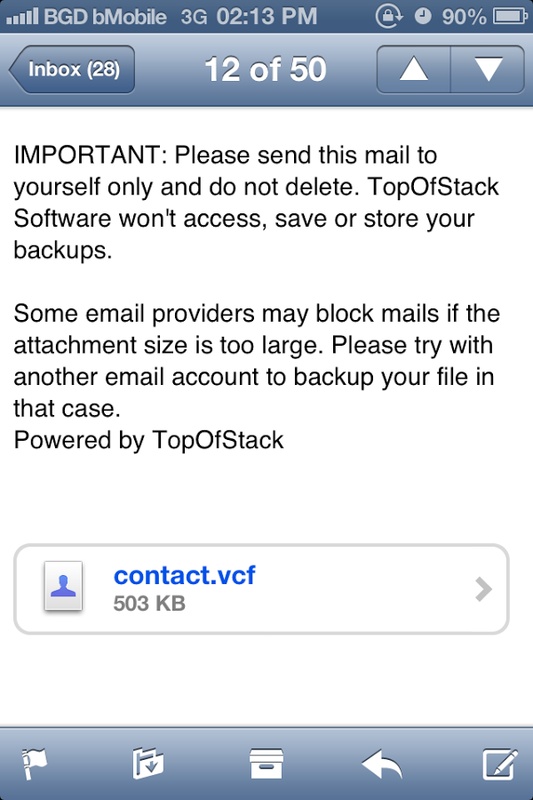Move message with folder icon
This screenshot has height=800, width=533.
pyautogui.click(x=148, y=763)
